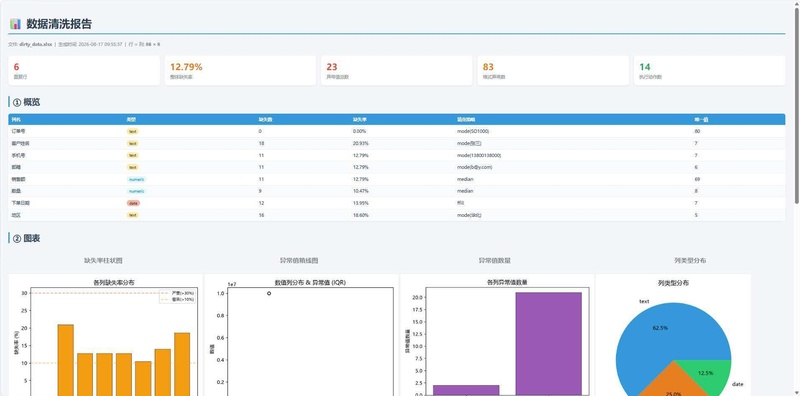800x396 pixels.
Task: Click the 缺失率 column header
Action: [358, 119]
